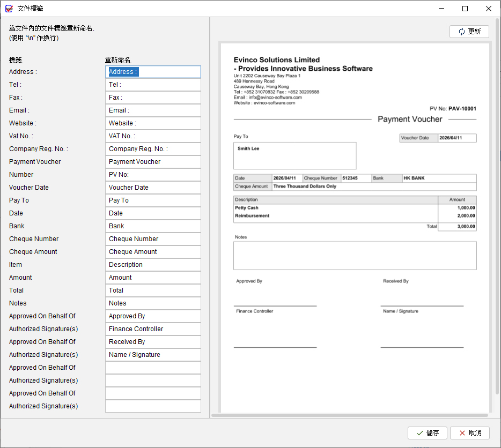Maximize the 文件標籤 window
The width and height of the screenshot is (501, 448).
465,9
